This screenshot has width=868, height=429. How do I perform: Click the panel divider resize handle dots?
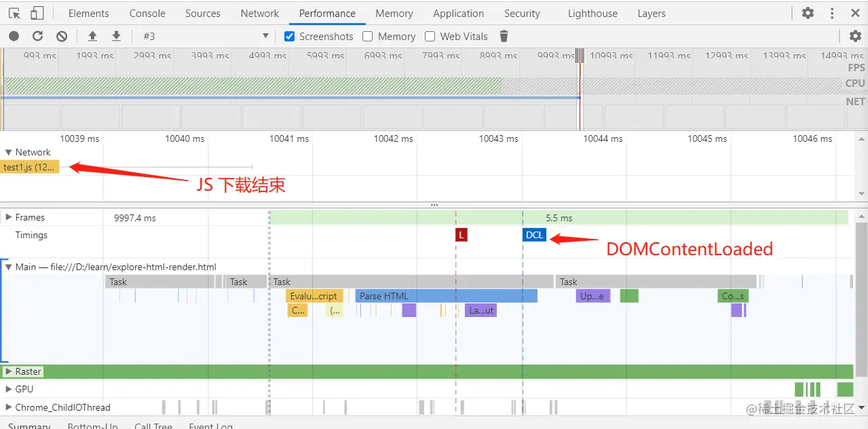tap(434, 204)
